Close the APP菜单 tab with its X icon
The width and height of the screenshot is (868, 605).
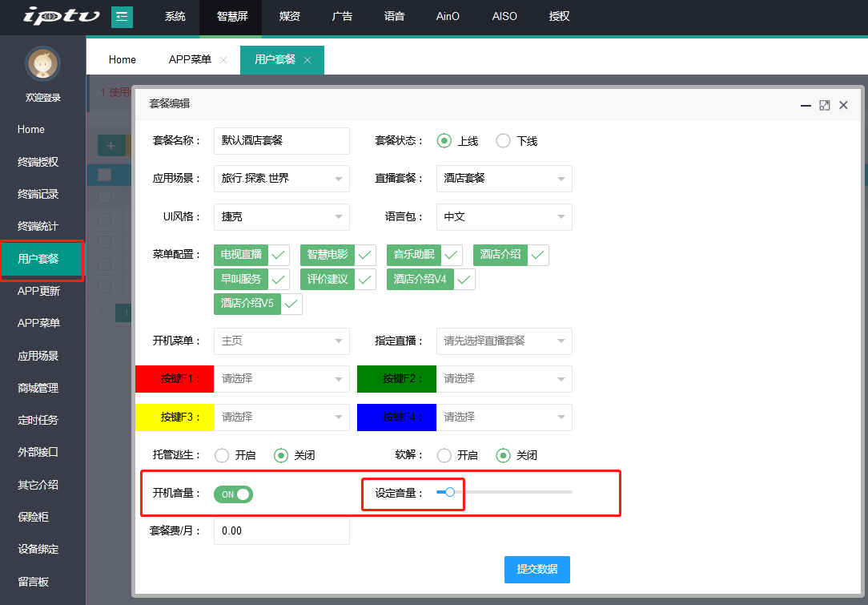(223, 60)
